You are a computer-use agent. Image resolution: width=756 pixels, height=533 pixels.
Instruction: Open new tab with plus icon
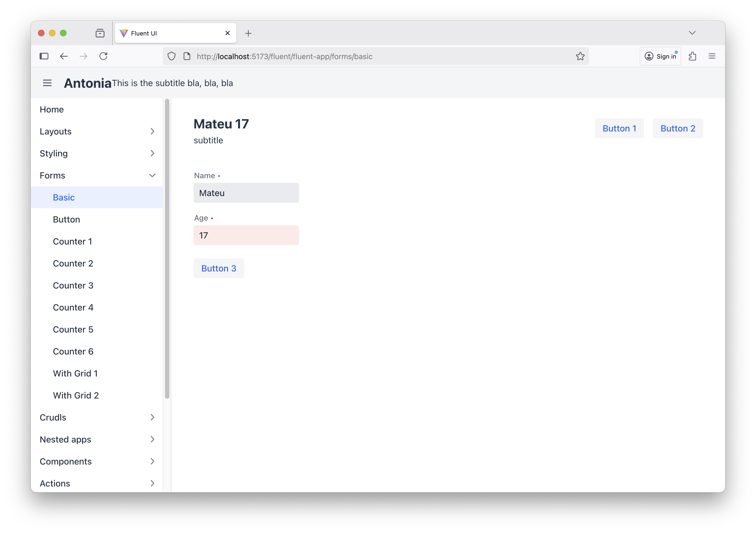tap(248, 33)
